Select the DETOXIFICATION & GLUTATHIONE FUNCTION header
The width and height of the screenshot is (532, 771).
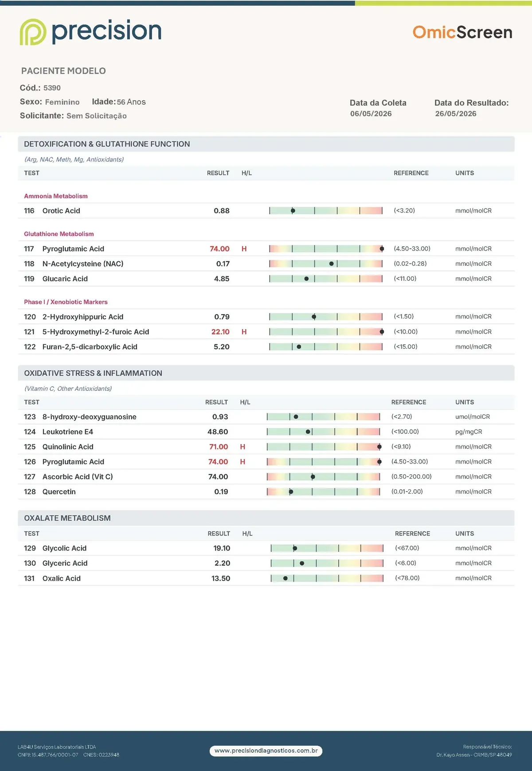pyautogui.click(x=266, y=144)
